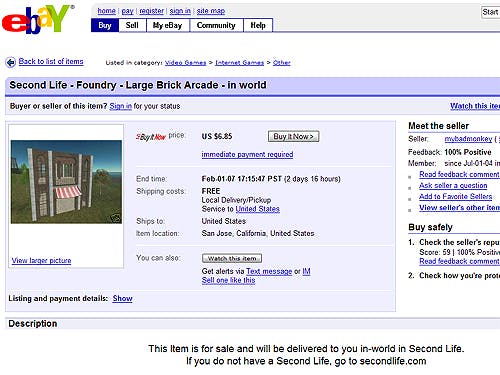
Task: Open the Other category link
Action: (282, 63)
